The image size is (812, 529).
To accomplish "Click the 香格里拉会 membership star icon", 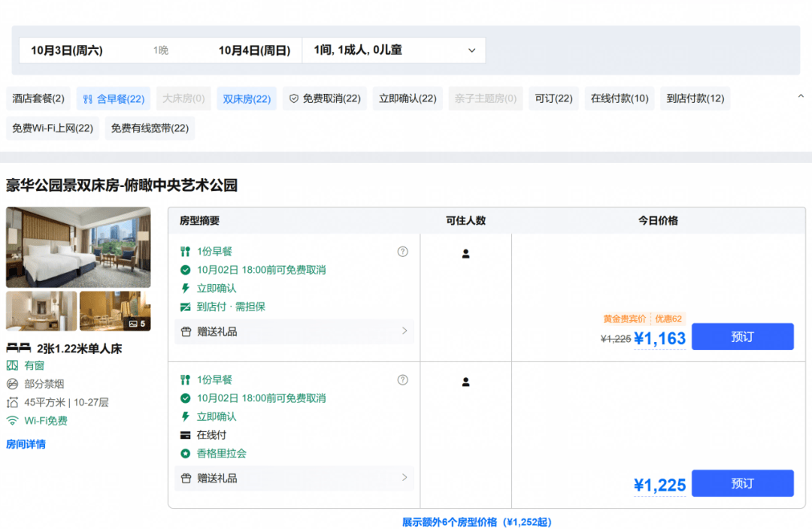I will (186, 453).
